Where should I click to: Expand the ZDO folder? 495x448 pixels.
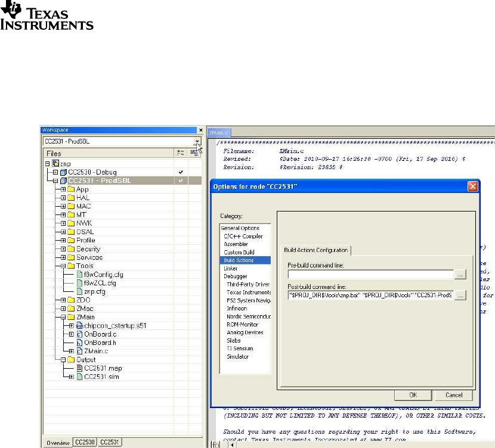(x=63, y=300)
